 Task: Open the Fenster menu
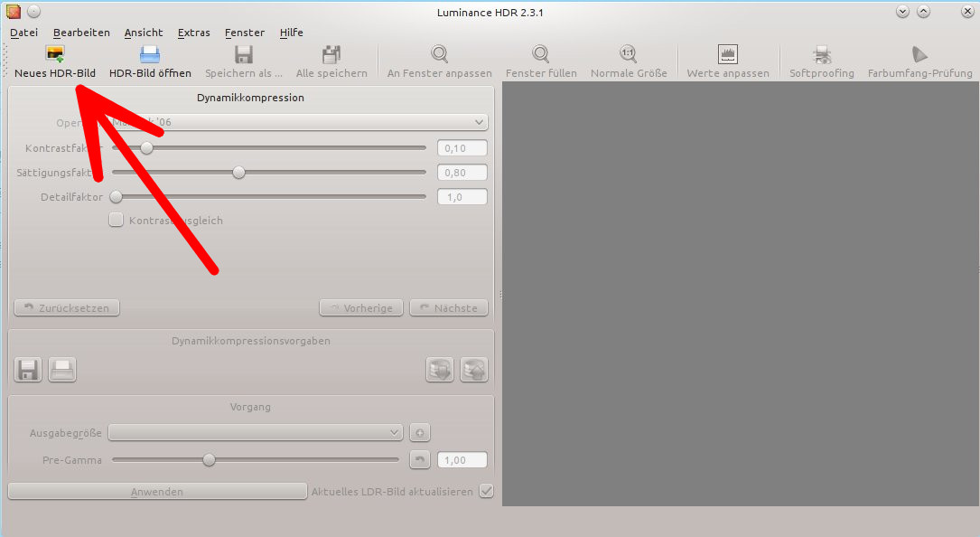(x=245, y=33)
